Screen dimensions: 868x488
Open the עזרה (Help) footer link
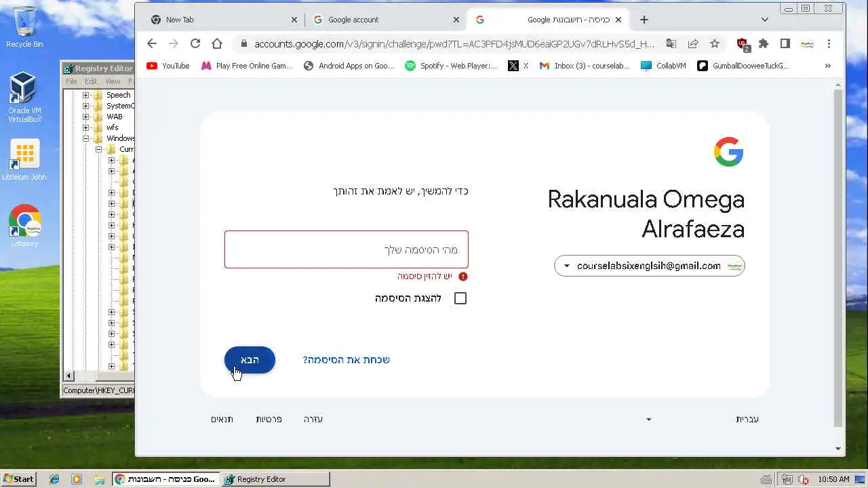point(313,419)
